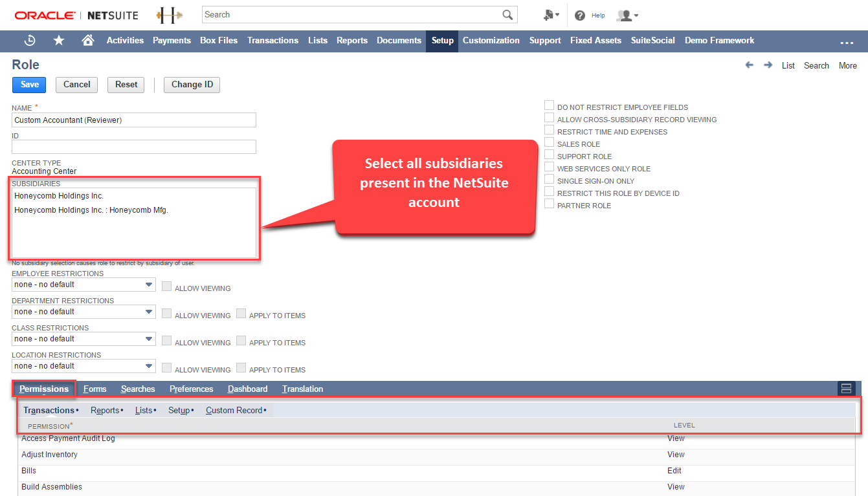This screenshot has height=496, width=868.
Task: Go to Home house icon
Action: pyautogui.click(x=88, y=40)
